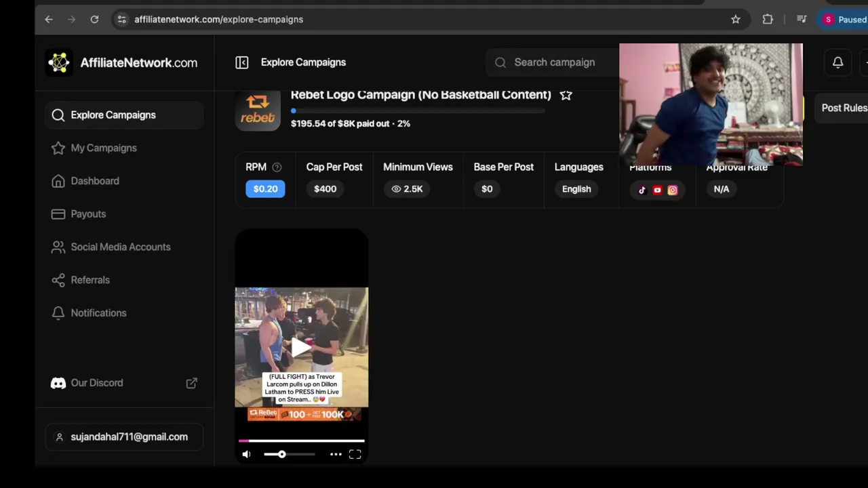Click the $0 Base Per Post value
This screenshot has width=868, height=488.
[x=487, y=189]
